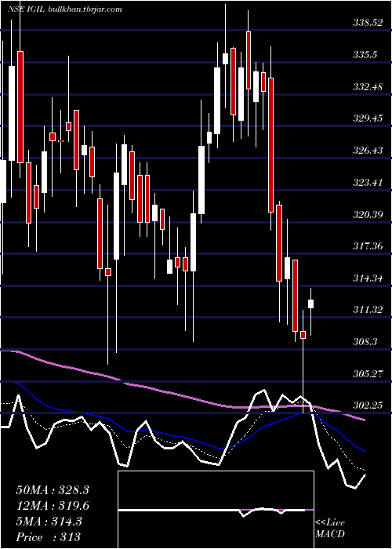Screen dimensions: 392x549
Task: Select the 335.5 price level label
Action: pos(365,55)
